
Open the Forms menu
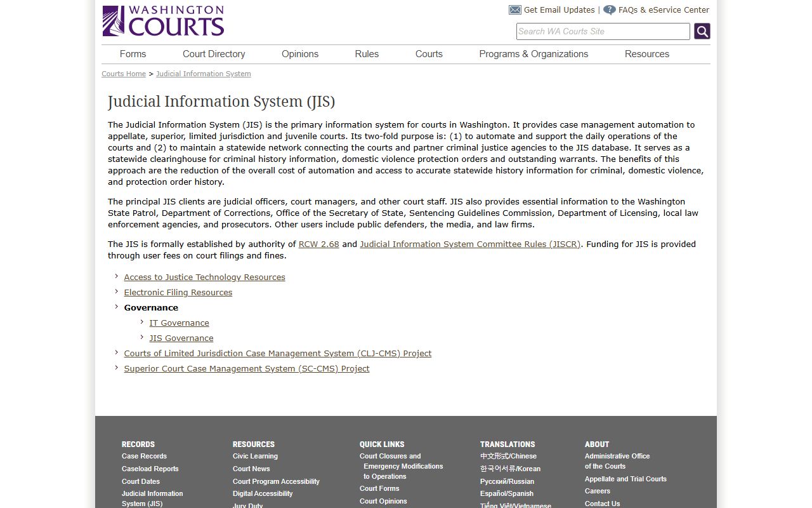coord(133,54)
